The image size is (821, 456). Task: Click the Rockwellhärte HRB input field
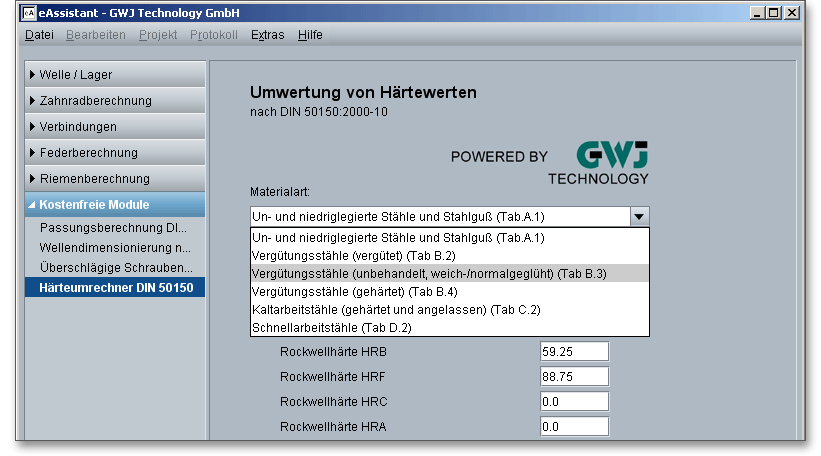[x=573, y=352]
